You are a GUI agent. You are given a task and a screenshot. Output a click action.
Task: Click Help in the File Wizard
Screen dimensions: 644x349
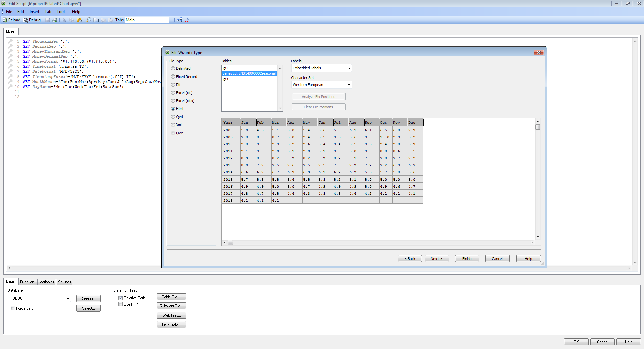click(528, 259)
